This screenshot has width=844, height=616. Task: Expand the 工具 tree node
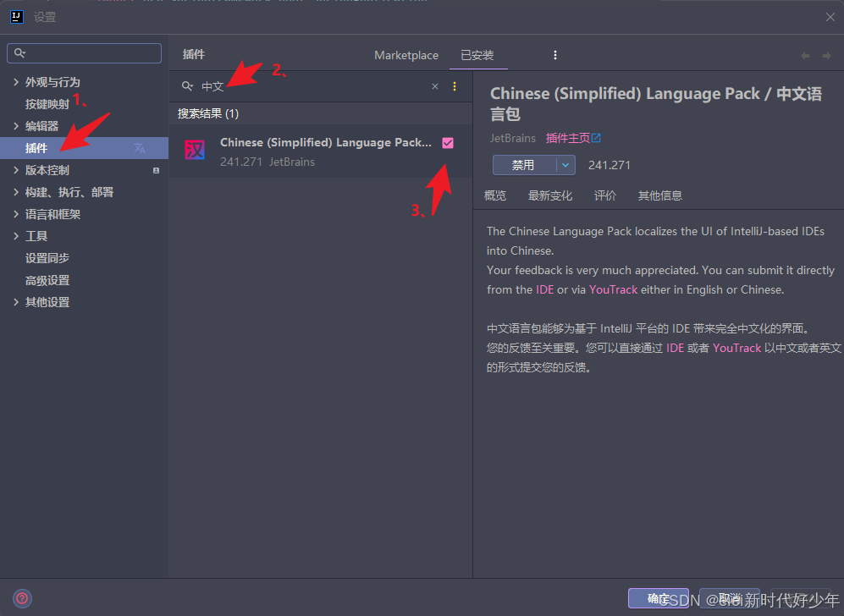[x=16, y=236]
